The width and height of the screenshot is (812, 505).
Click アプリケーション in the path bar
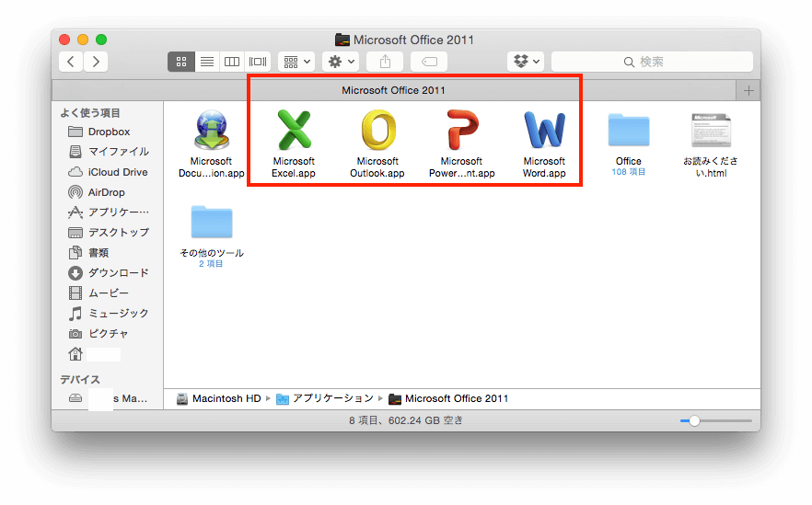click(325, 398)
